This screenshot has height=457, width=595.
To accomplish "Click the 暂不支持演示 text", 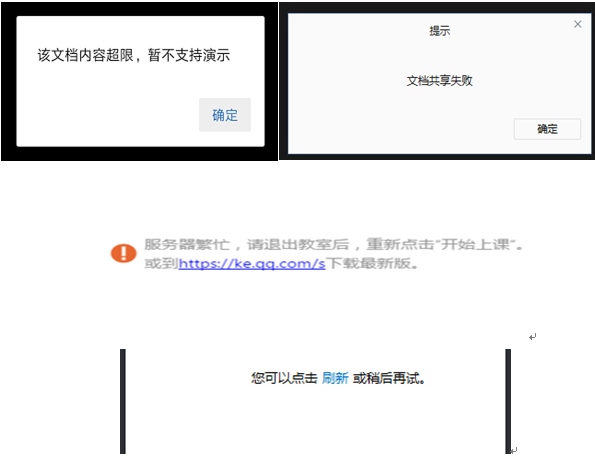I will tap(189, 55).
